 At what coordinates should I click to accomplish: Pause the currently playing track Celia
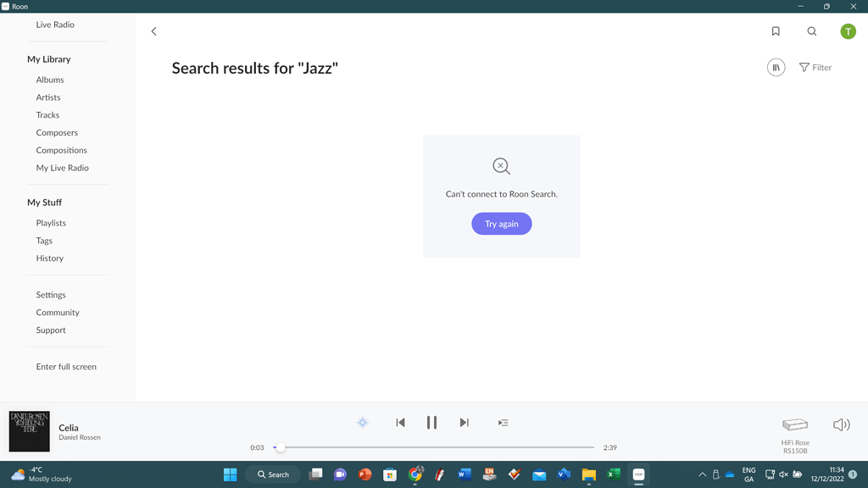pos(431,422)
